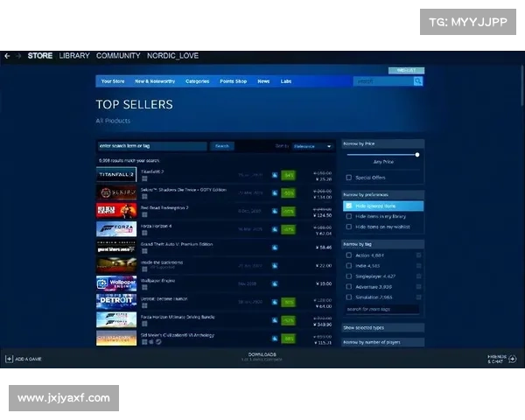Click wishlist icon on Grand Theft Auto V row

pos(275,248)
